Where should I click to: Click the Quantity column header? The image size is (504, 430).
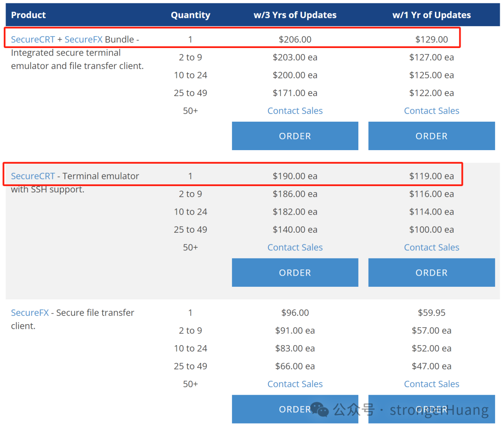[x=190, y=15]
